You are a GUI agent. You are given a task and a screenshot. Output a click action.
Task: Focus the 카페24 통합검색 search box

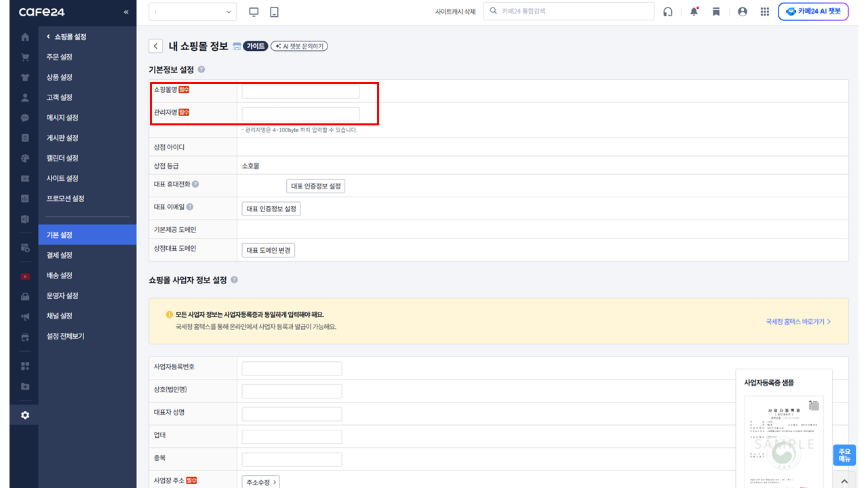[x=569, y=12]
